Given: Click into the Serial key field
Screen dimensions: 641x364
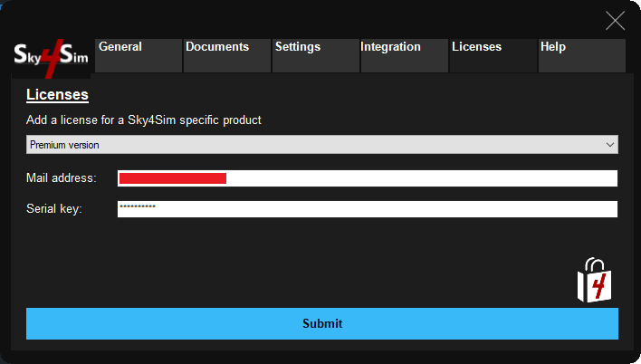Looking at the screenshot, I should click(x=368, y=209).
